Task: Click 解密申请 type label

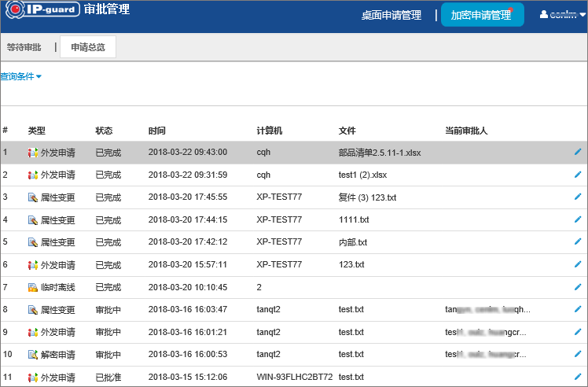Action: click(57, 354)
